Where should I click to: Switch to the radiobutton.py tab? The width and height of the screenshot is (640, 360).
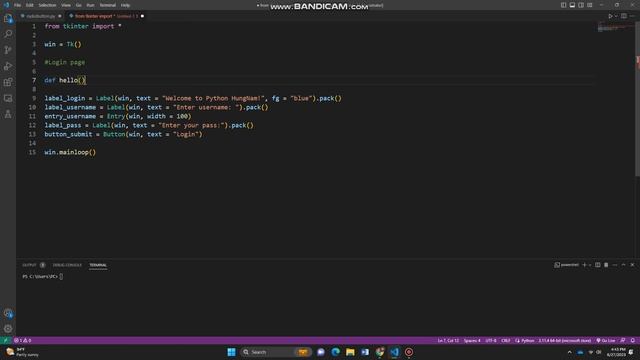tap(41, 16)
